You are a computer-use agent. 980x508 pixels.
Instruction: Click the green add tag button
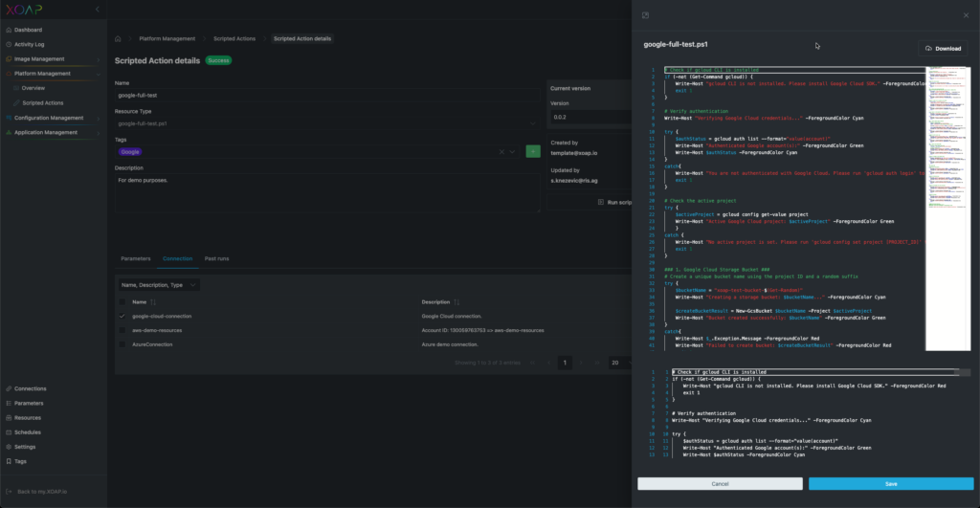[x=533, y=152]
